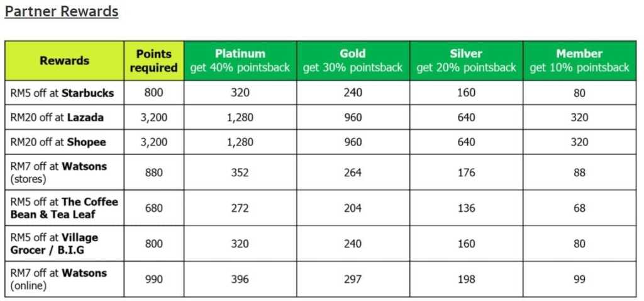This screenshot has width=644, height=301.
Task: Select the Platinum 40% pointsback header
Action: click(x=240, y=61)
